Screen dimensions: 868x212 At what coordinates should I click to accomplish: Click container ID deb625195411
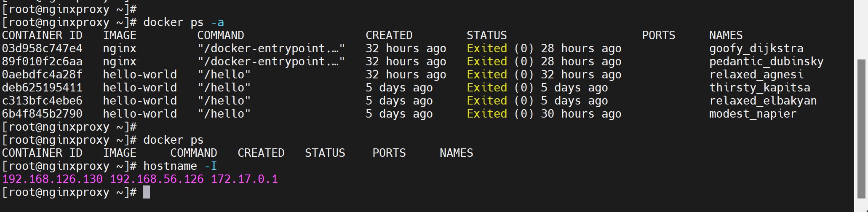pos(42,88)
